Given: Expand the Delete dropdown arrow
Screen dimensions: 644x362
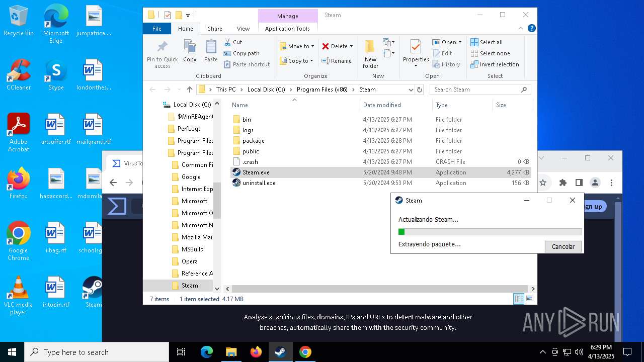Looking at the screenshot, I should pyautogui.click(x=351, y=46).
